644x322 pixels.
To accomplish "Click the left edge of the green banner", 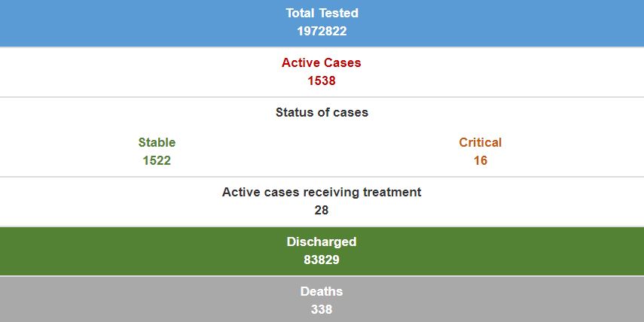I will (6, 251).
